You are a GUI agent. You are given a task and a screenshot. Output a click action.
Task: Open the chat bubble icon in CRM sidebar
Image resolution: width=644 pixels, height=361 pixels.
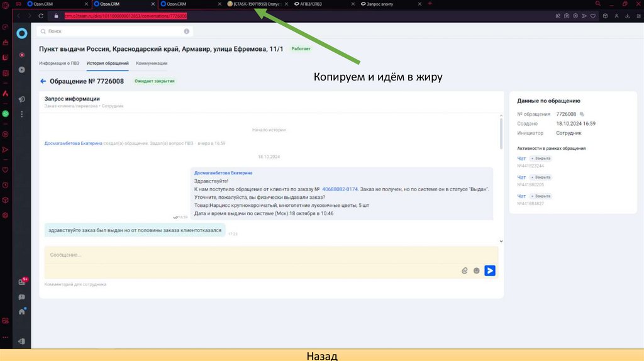(22, 297)
